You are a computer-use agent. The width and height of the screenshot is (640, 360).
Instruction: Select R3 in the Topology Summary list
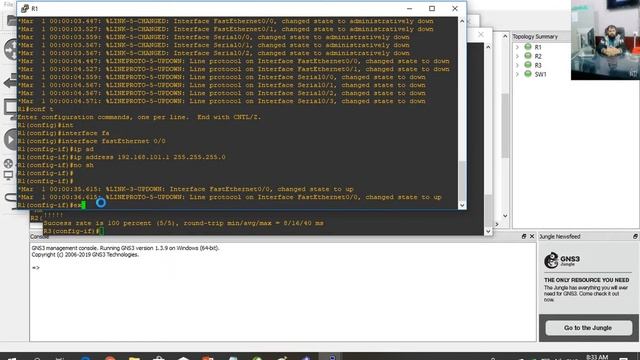[538, 65]
